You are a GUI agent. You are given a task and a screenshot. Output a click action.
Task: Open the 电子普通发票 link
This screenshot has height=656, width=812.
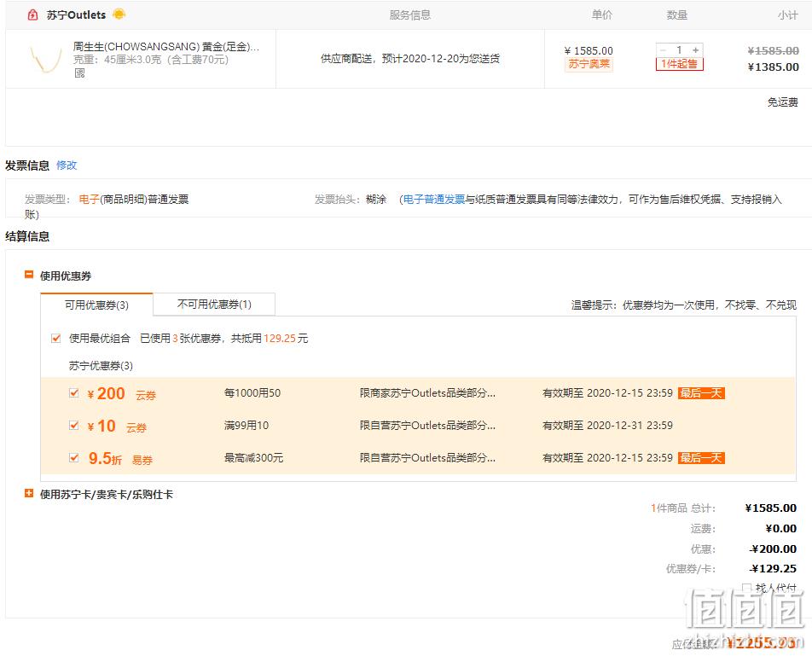coord(434,200)
